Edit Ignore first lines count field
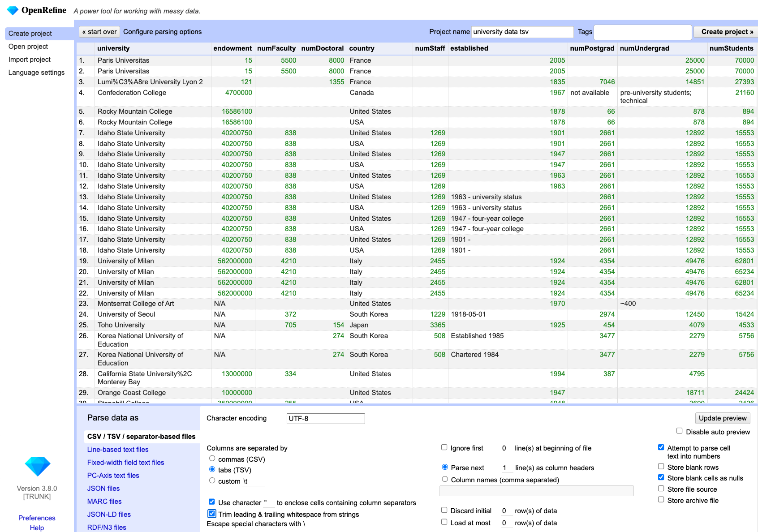 click(x=506, y=448)
